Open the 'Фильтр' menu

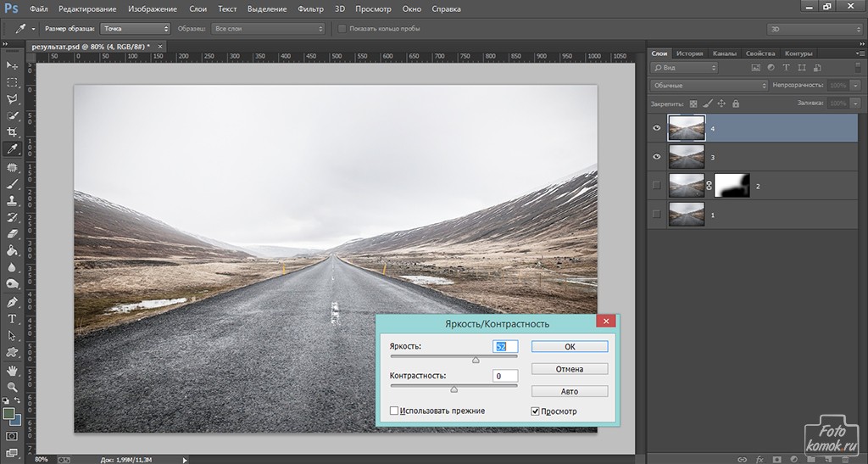point(310,8)
